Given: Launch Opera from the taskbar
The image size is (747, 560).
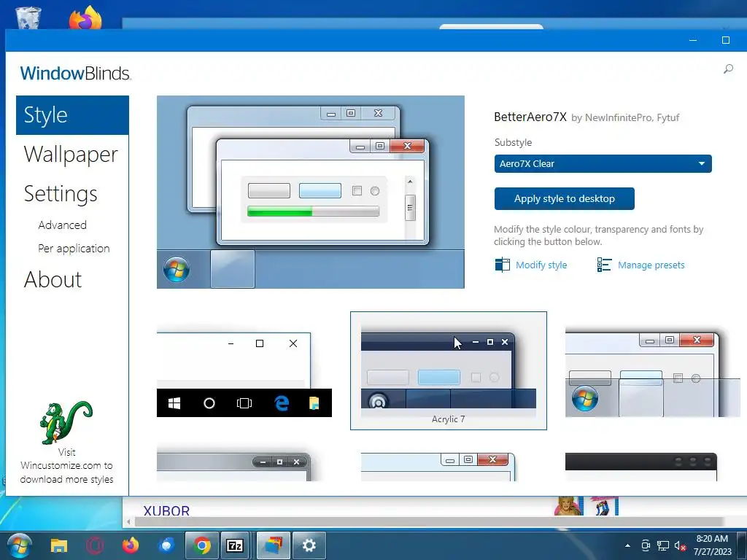Looking at the screenshot, I should coord(94,545).
